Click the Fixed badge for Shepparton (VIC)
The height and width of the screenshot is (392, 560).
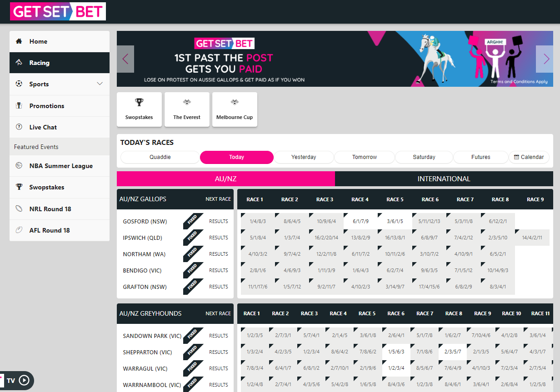[193, 352]
